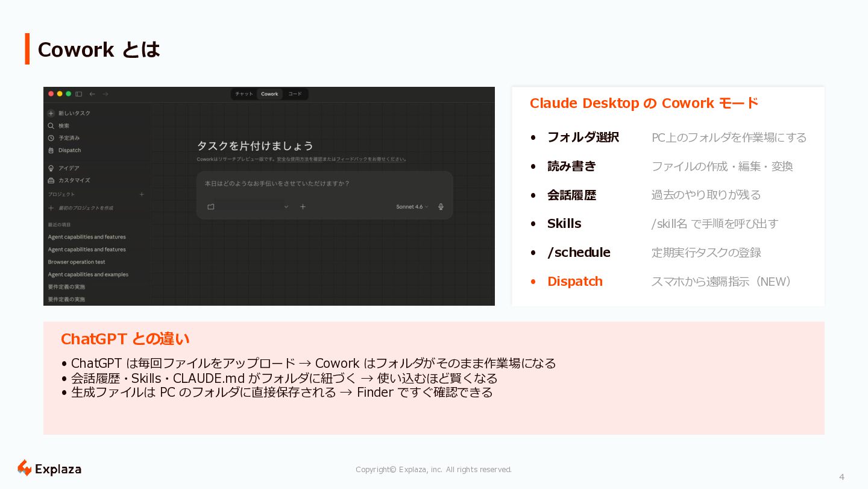Open 検索 search in the sidebar
This screenshot has height=489, width=868.
pos(59,126)
